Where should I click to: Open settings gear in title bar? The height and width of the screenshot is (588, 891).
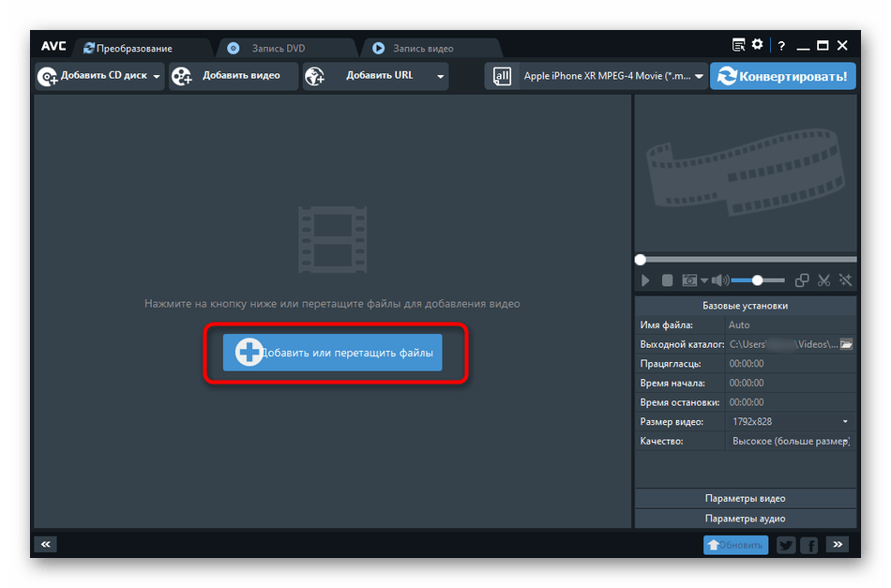pos(758,44)
